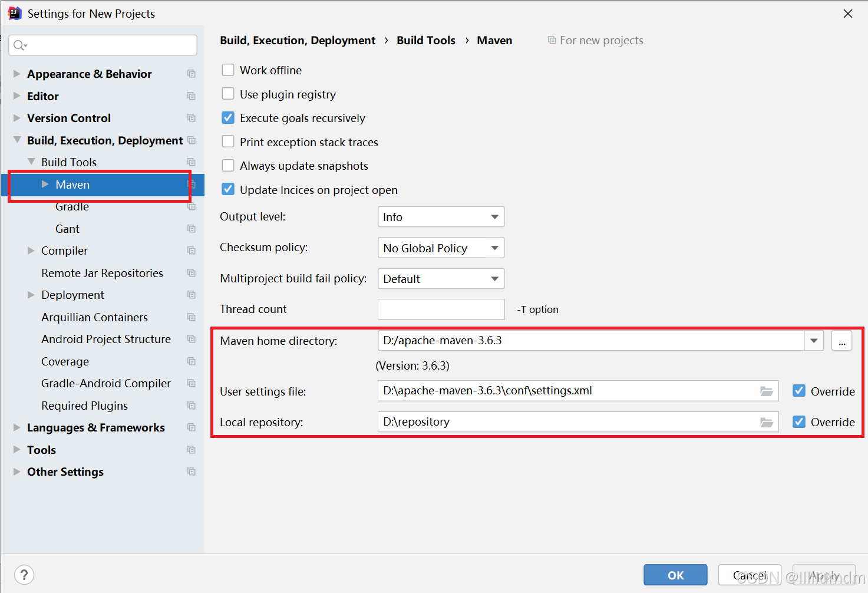
Task: Uncheck Execute goals recursively
Action: (228, 118)
